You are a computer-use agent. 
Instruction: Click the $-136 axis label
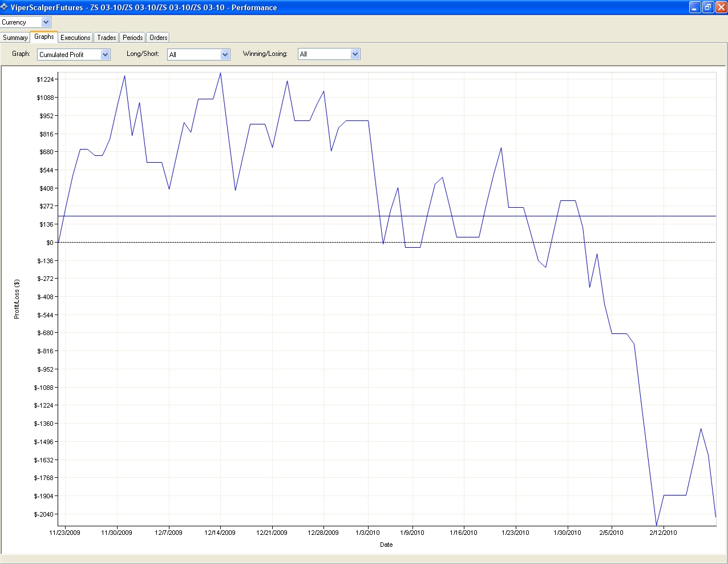click(46, 261)
